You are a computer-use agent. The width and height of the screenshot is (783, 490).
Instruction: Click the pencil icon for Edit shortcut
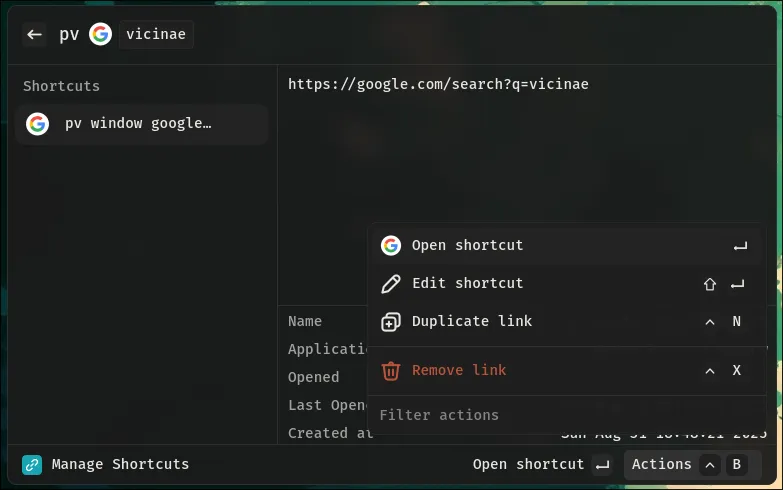click(391, 283)
